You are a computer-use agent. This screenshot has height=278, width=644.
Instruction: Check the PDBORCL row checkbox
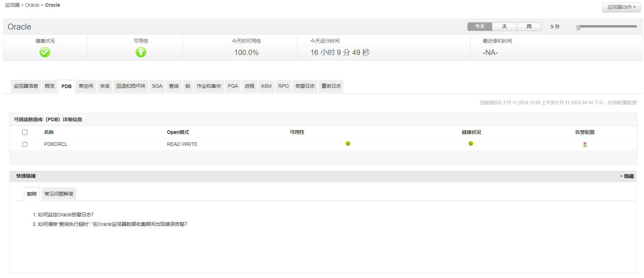[25, 144]
